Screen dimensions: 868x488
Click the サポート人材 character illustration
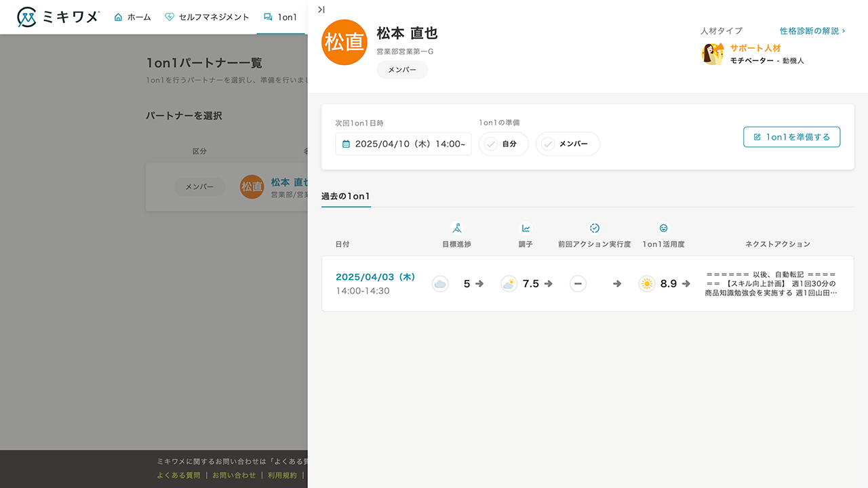[713, 54]
